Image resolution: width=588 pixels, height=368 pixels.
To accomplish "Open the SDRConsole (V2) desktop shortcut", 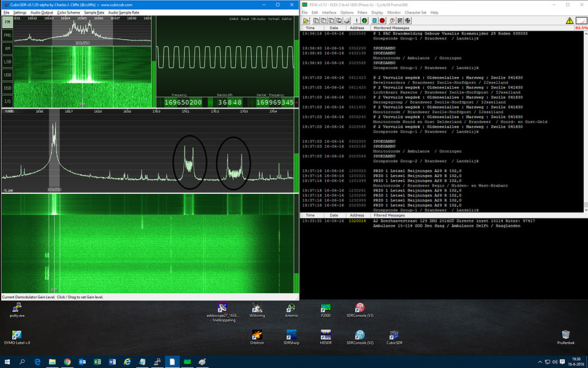I will [x=360, y=337].
